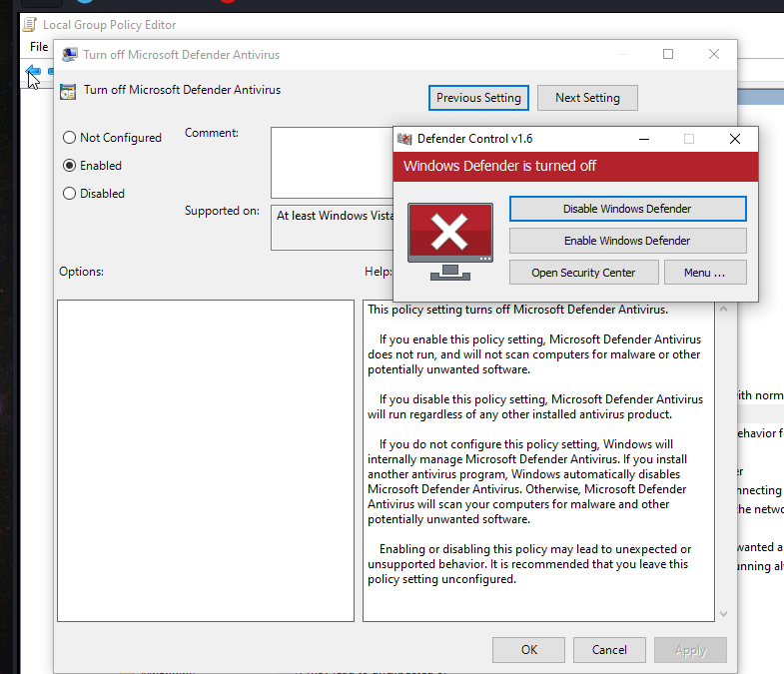Screen dimensions: 784x674
Task: Click the Defender Control app title icon
Action: [x=404, y=139]
